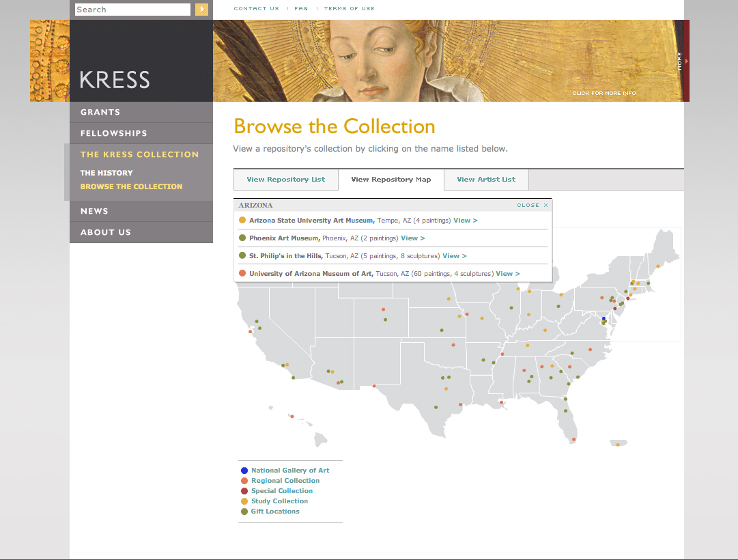Image resolution: width=738 pixels, height=560 pixels.
Task: Click the orange Memphis map marker
Action: pyautogui.click(x=502, y=354)
